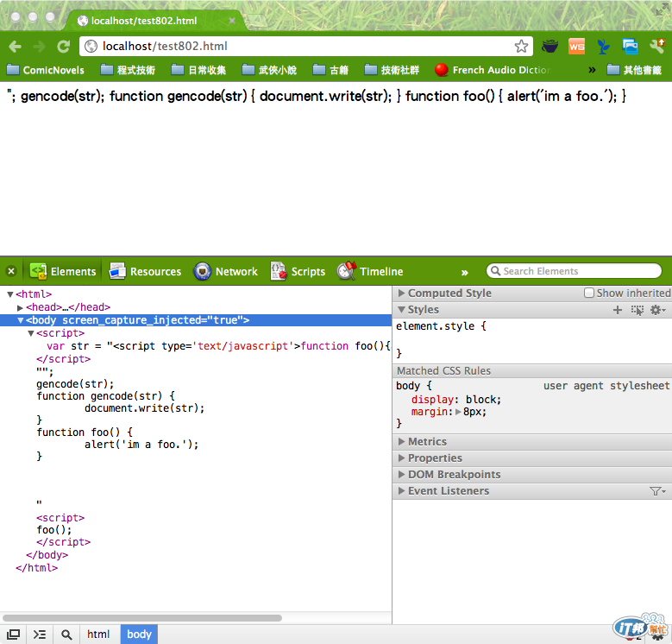Toggle element state selector icon

pyautogui.click(x=637, y=310)
